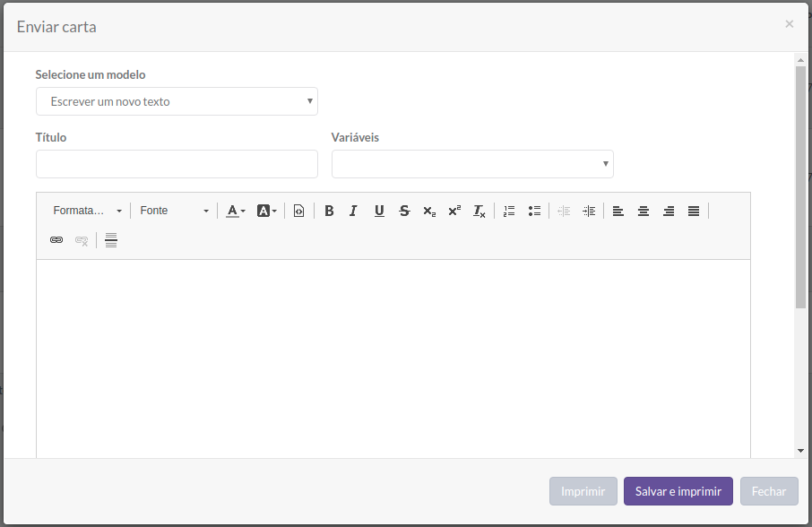Open the text color picker
812x527 pixels.
236,211
